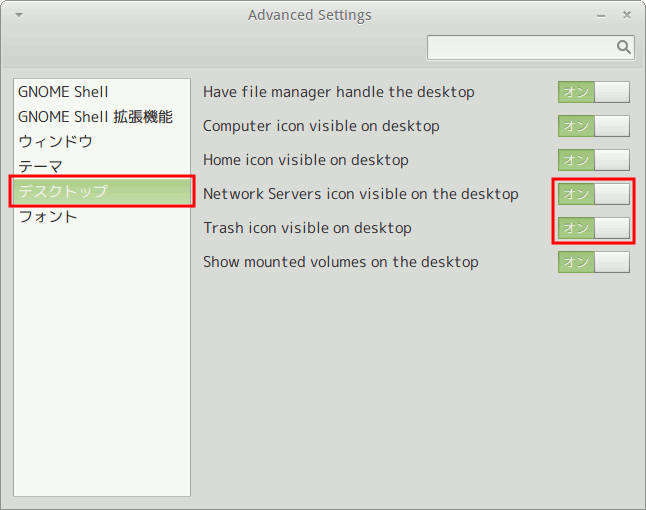Click the Show mounted volumes label
The height and width of the screenshot is (510, 646).
click(x=340, y=262)
